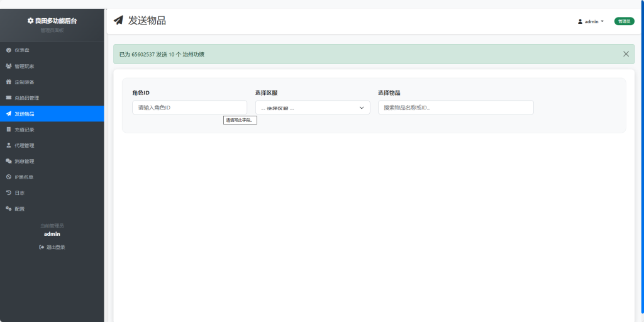
Task: Click 退出登录 logout link
Action: (x=52, y=247)
